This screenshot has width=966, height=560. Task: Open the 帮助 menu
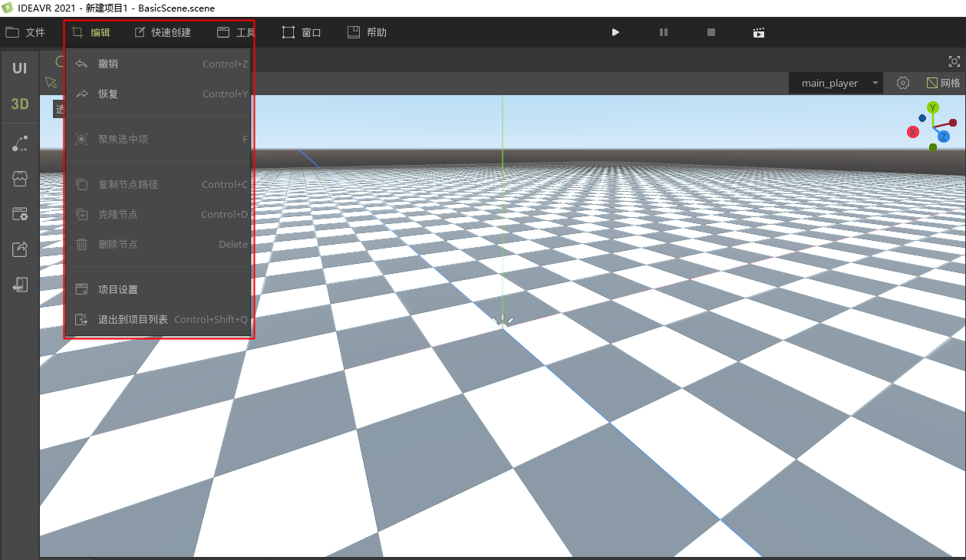tap(367, 32)
